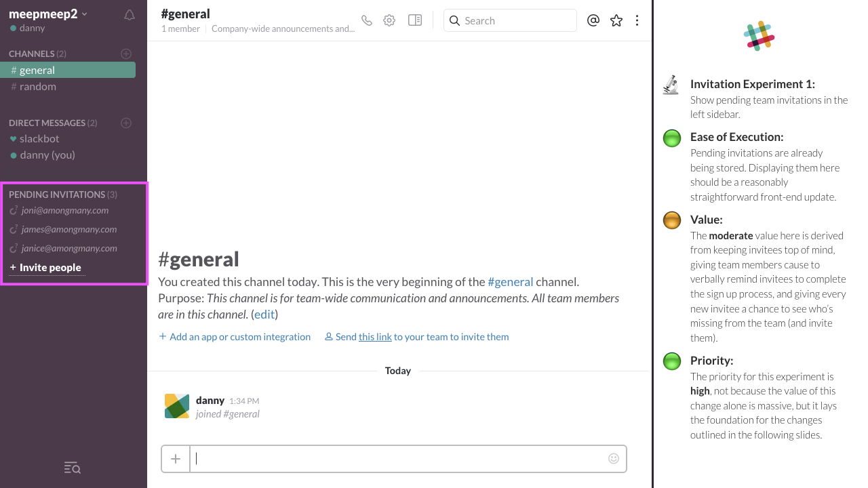Click the Channels section header
The image size is (868, 488).
pos(37,54)
